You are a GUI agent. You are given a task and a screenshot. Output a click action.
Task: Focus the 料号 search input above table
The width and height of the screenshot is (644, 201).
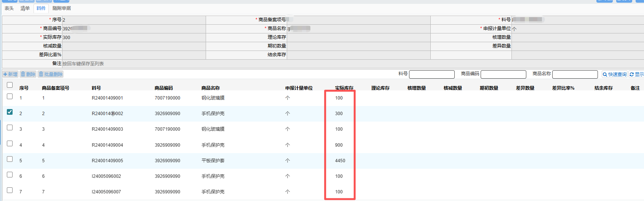pyautogui.click(x=431, y=74)
